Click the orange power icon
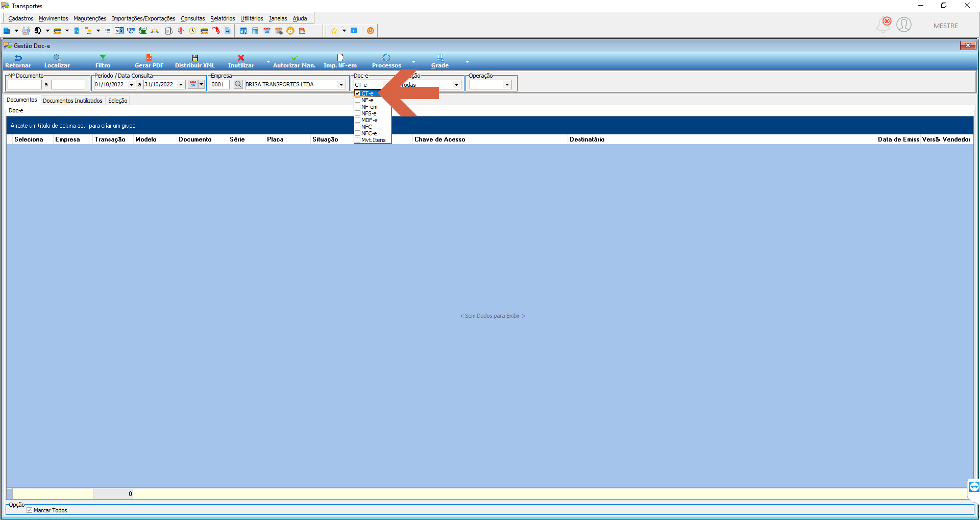The width and height of the screenshot is (980, 520). pos(371,31)
